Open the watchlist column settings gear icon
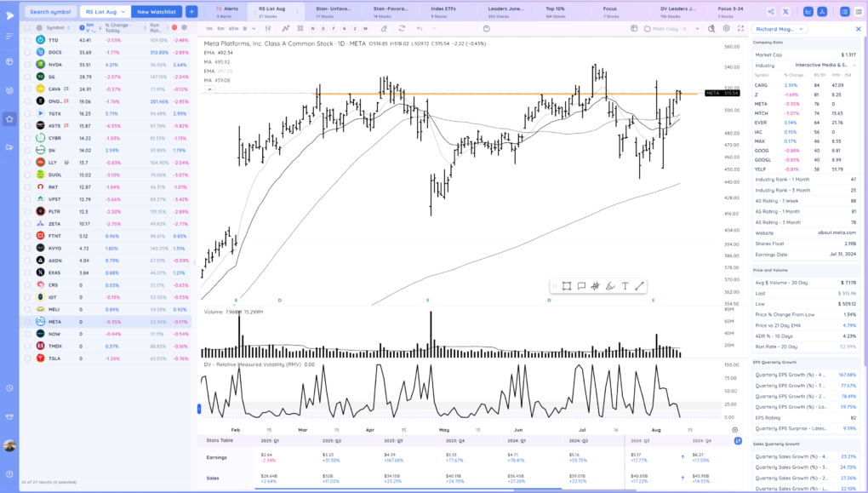This screenshot has height=493, width=868. pyautogui.click(x=185, y=28)
